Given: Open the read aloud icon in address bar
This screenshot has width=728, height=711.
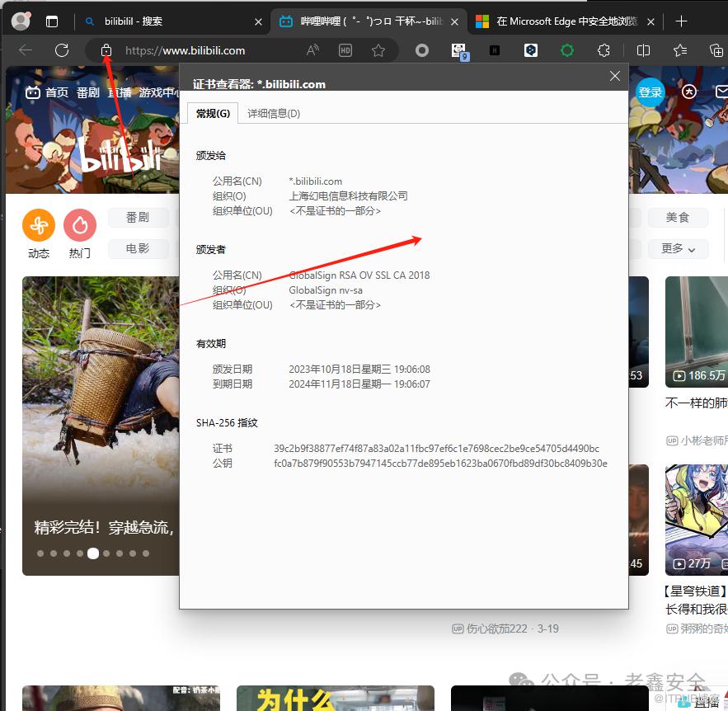Looking at the screenshot, I should (x=312, y=50).
